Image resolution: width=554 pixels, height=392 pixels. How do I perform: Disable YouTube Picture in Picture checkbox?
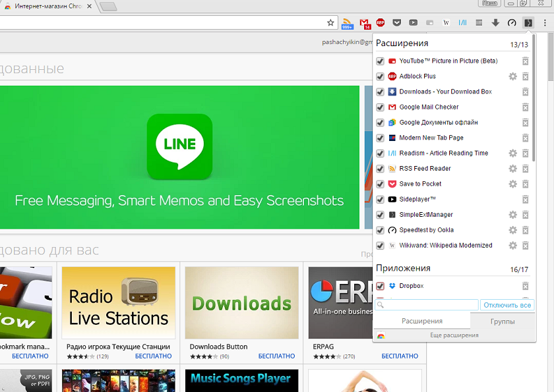(x=380, y=61)
